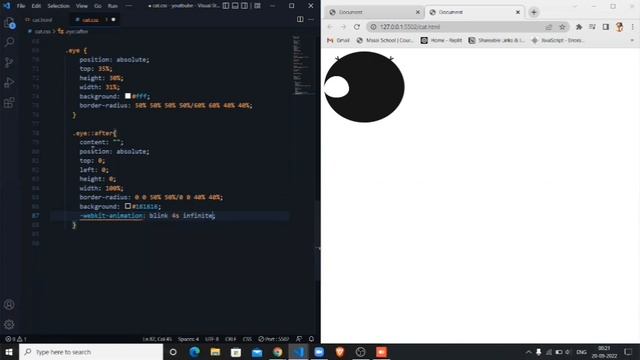Switch to first Document tab in Chrome
Viewport: 640px width, 360px height.
[373, 12]
